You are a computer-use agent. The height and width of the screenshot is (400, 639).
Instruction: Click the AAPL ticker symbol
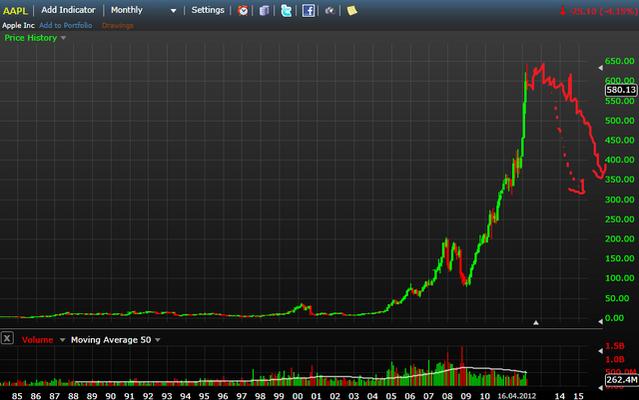click(x=15, y=11)
